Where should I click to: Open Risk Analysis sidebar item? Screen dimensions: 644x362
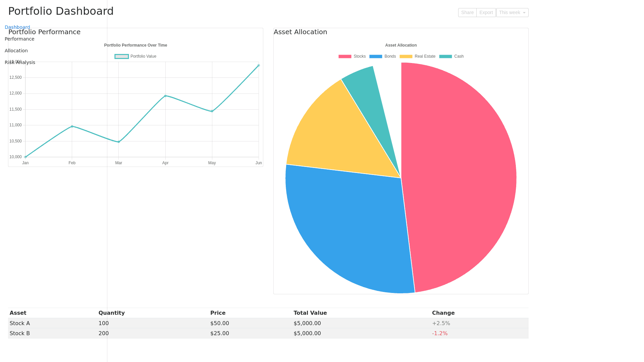pos(20,62)
